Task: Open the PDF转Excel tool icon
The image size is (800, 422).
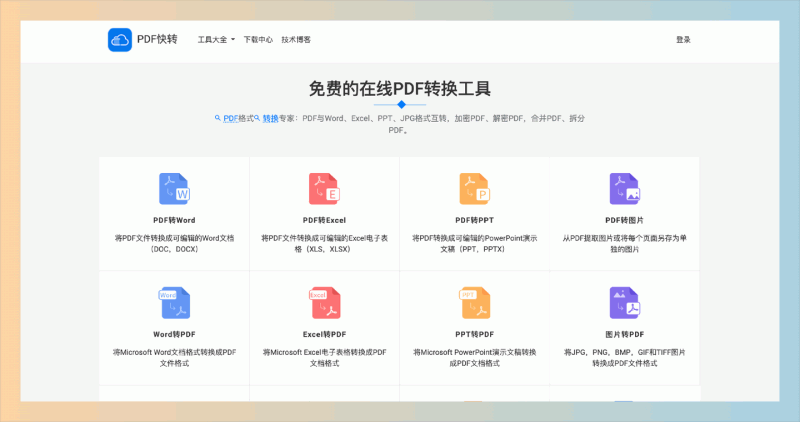Action: coord(324,189)
